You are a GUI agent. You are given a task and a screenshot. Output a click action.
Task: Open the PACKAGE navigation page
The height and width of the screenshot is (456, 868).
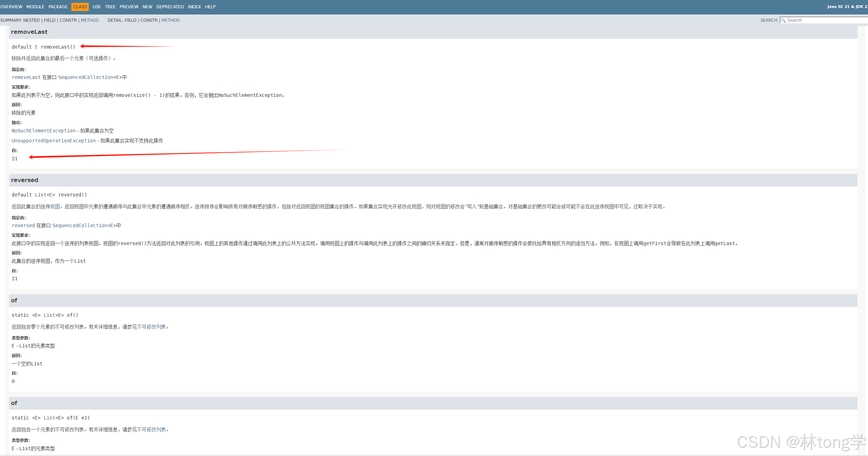coord(58,7)
